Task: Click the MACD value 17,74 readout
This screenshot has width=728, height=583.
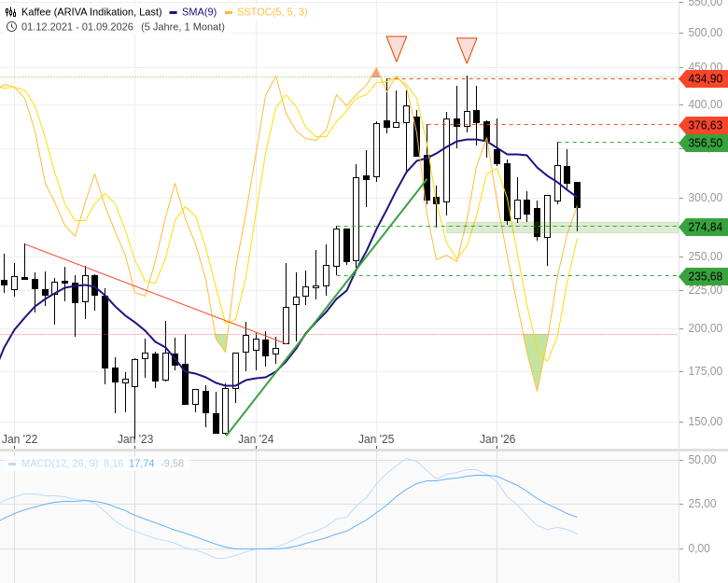Action: tap(141, 464)
